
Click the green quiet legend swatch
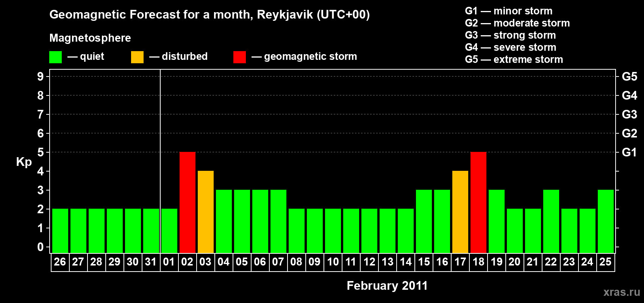(55, 57)
